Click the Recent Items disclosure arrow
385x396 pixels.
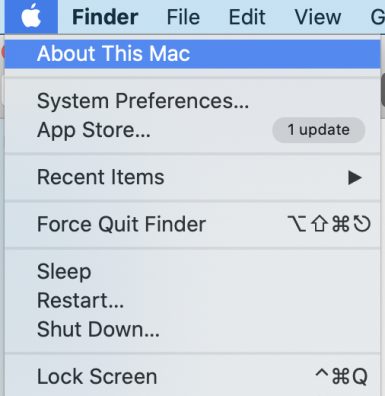pos(355,177)
